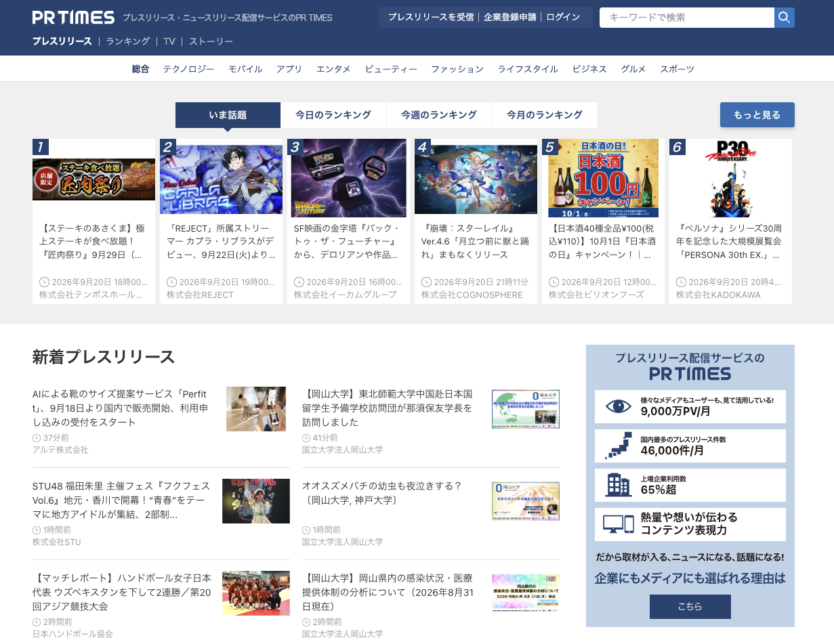Open 『ペルソナ』シリーズ30周年 article title
The image size is (834, 644).
coord(730,242)
